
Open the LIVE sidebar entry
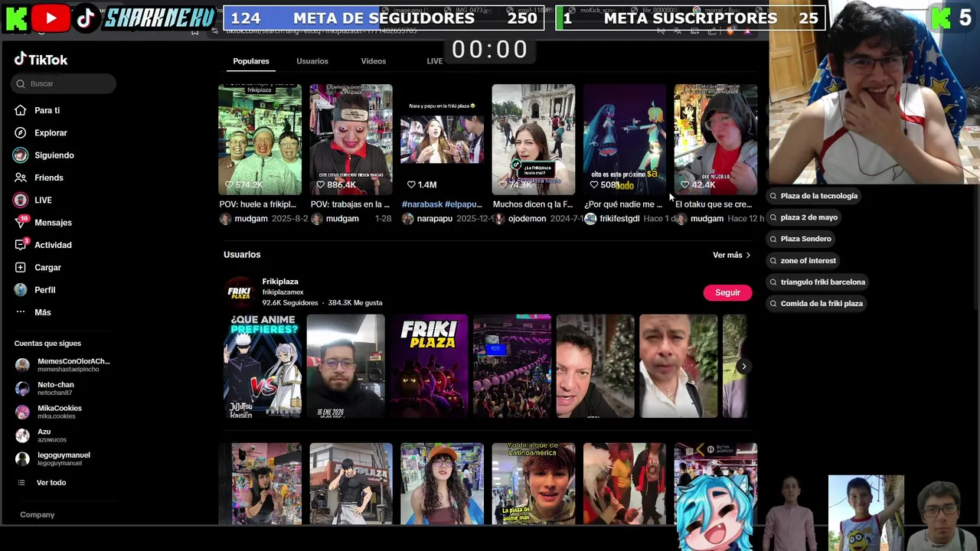click(x=43, y=200)
